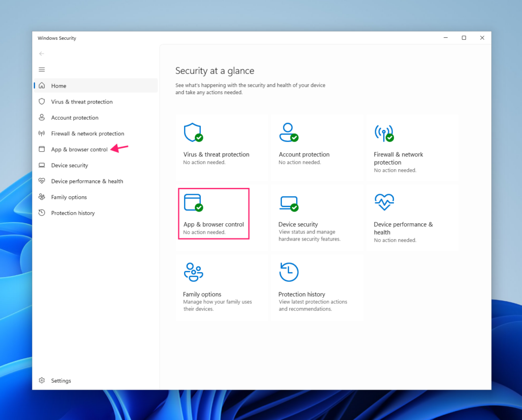Click the person icon beside Account protection in the sidebar
Screen dimensions: 522x420
tap(42, 117)
